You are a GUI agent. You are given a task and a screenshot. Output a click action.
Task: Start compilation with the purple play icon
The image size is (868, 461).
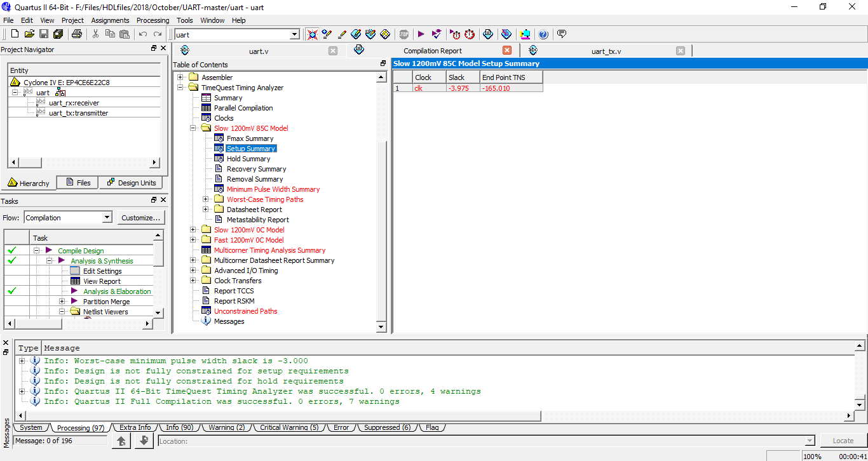point(421,34)
